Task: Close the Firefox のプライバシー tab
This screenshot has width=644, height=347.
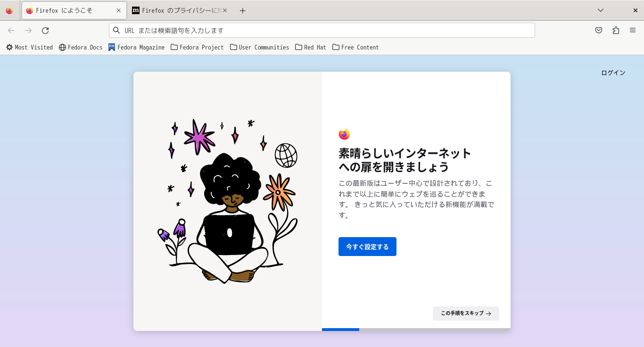Action: (x=225, y=10)
